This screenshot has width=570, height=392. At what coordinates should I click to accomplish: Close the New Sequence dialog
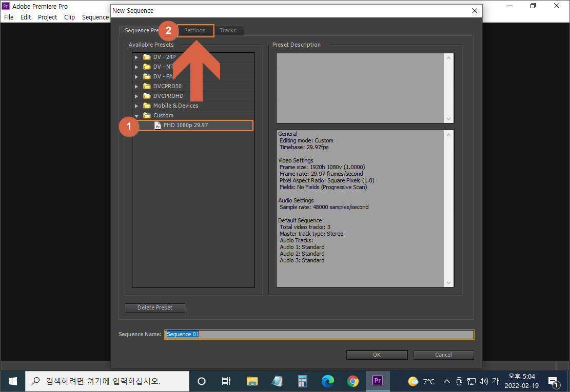click(x=475, y=11)
